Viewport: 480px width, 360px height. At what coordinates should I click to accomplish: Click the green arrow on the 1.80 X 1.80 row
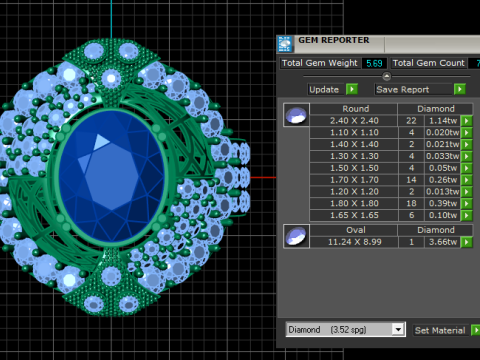(467, 204)
